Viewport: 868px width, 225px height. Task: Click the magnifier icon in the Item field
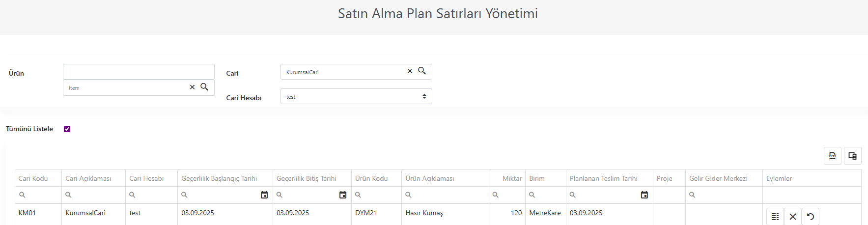tap(204, 87)
